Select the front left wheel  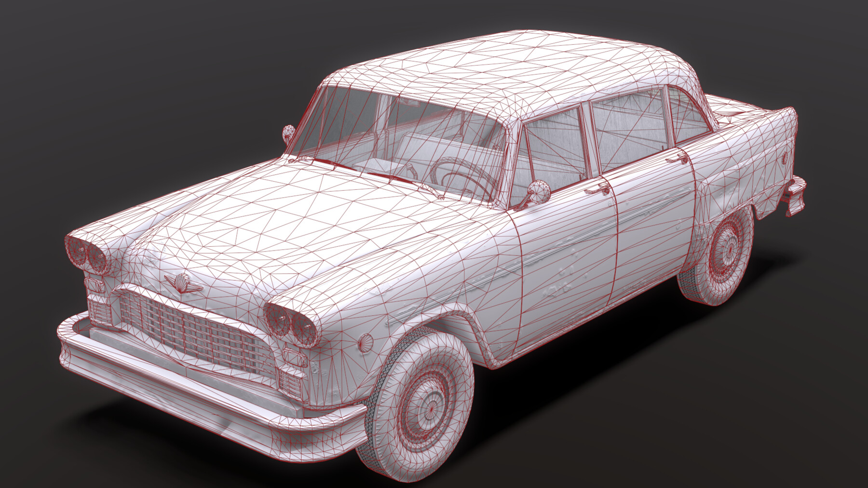[x=424, y=400]
